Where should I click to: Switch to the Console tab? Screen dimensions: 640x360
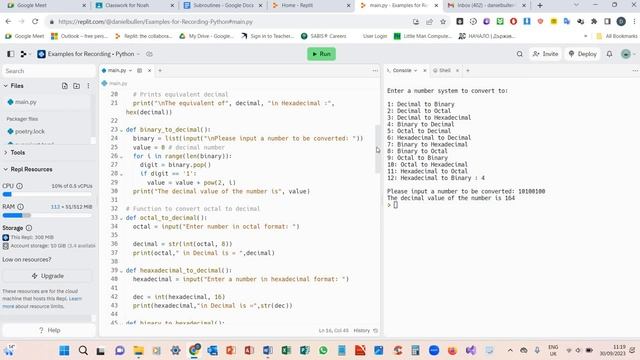coord(402,71)
